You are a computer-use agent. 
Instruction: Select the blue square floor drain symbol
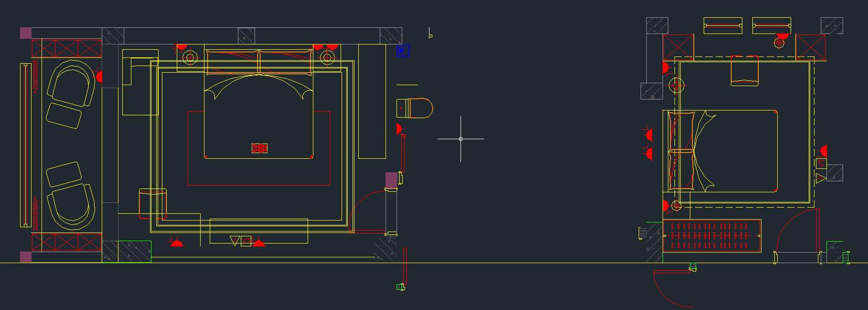(403, 51)
